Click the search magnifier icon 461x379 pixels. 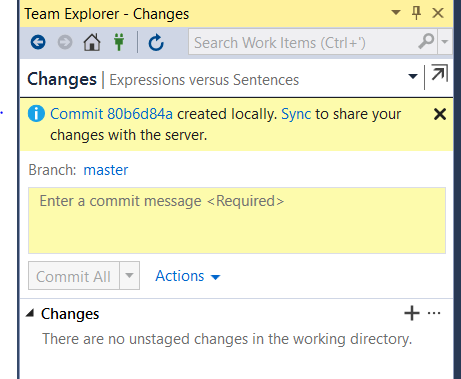[426, 42]
